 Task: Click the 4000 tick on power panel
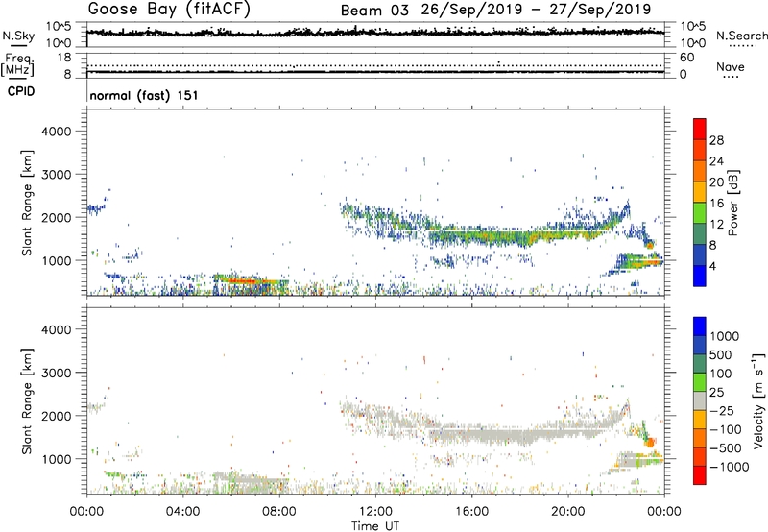tap(56, 132)
